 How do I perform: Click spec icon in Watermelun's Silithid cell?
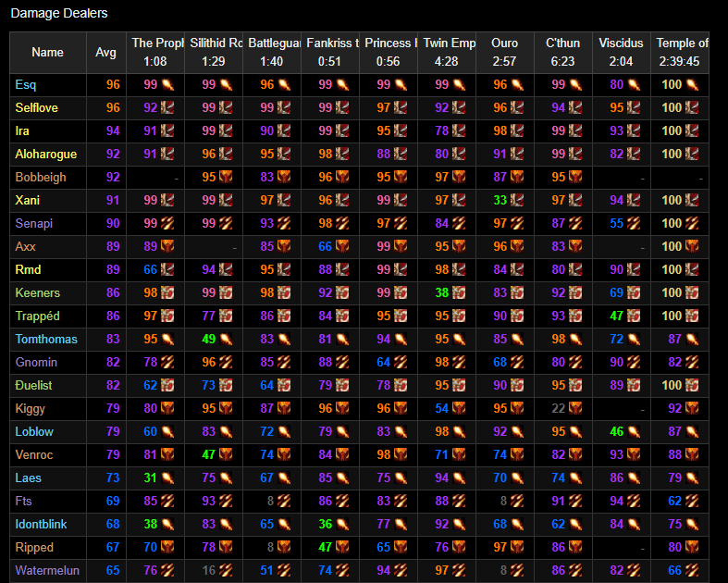(x=226, y=570)
